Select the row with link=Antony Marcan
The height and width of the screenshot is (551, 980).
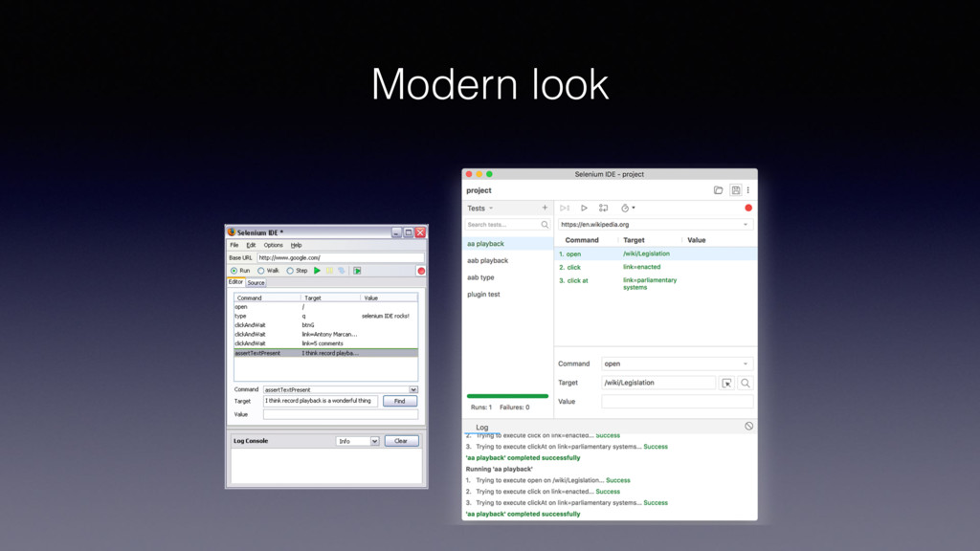[325, 334]
